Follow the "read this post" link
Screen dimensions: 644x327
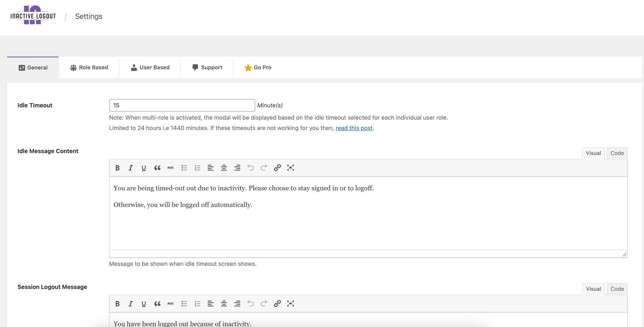click(x=354, y=128)
